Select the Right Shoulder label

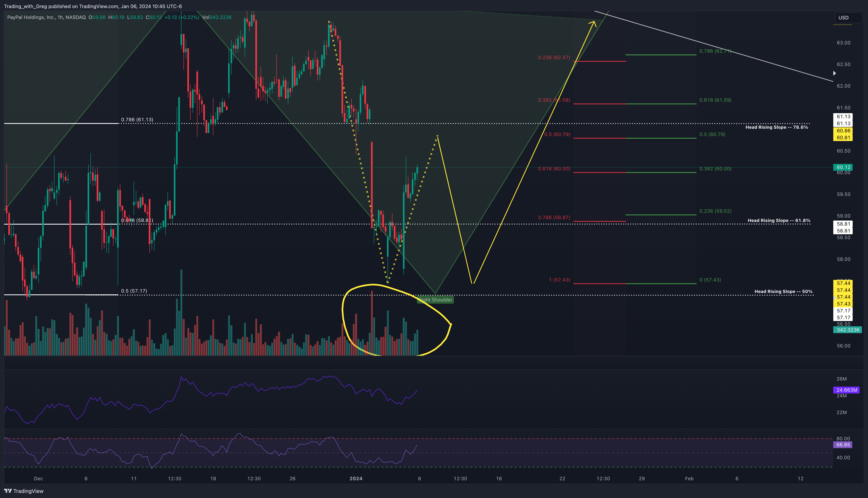pyautogui.click(x=435, y=300)
